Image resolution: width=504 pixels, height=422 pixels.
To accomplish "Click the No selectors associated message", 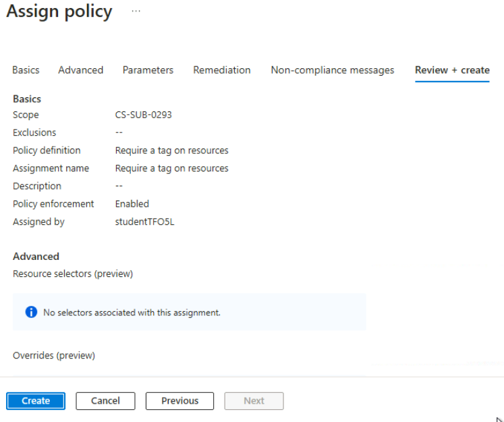I will [132, 313].
